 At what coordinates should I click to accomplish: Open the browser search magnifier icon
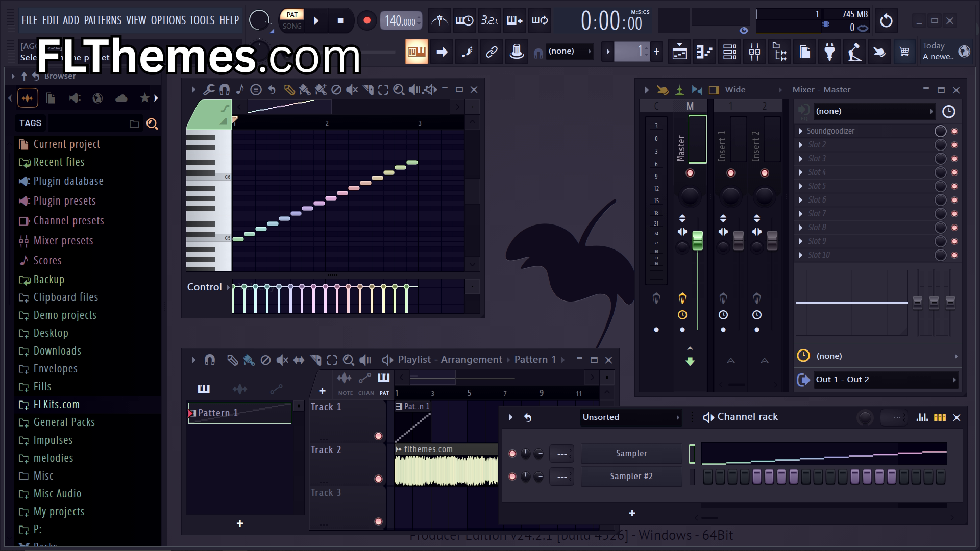pyautogui.click(x=152, y=123)
